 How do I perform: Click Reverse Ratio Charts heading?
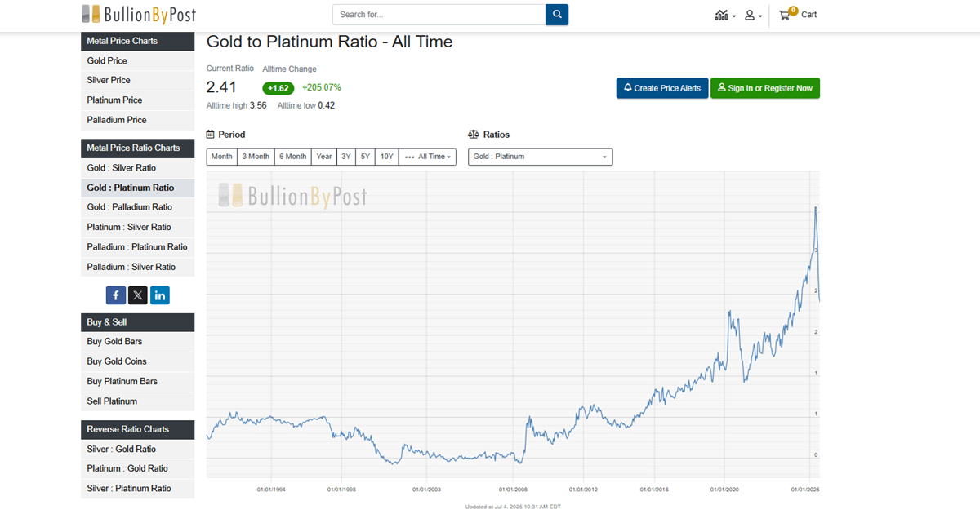pos(138,429)
